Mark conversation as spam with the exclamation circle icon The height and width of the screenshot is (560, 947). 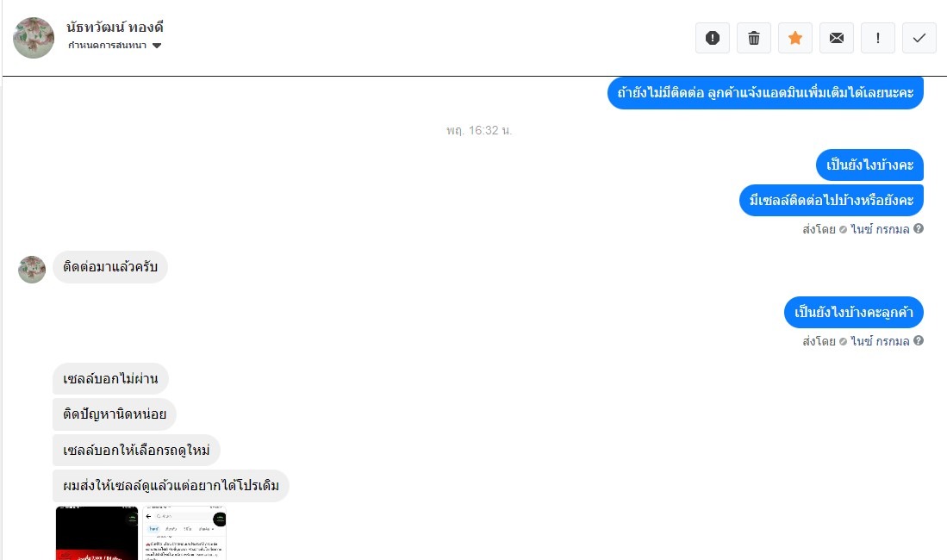712,38
